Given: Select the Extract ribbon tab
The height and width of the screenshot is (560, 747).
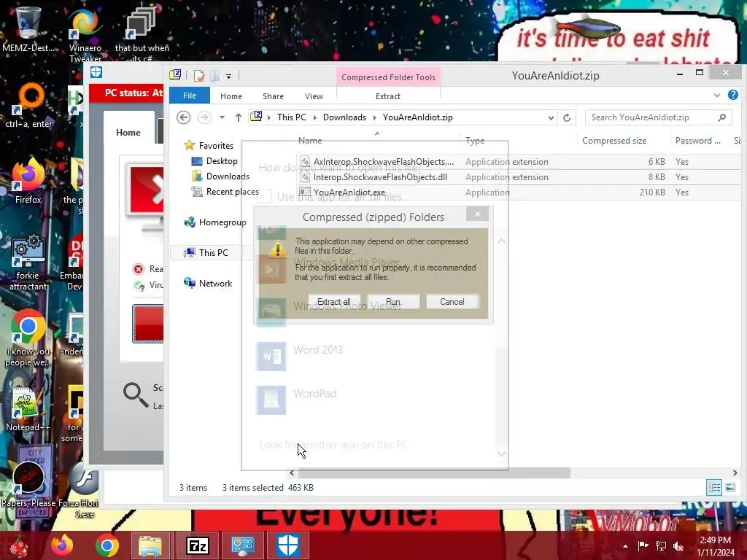Looking at the screenshot, I should (388, 96).
